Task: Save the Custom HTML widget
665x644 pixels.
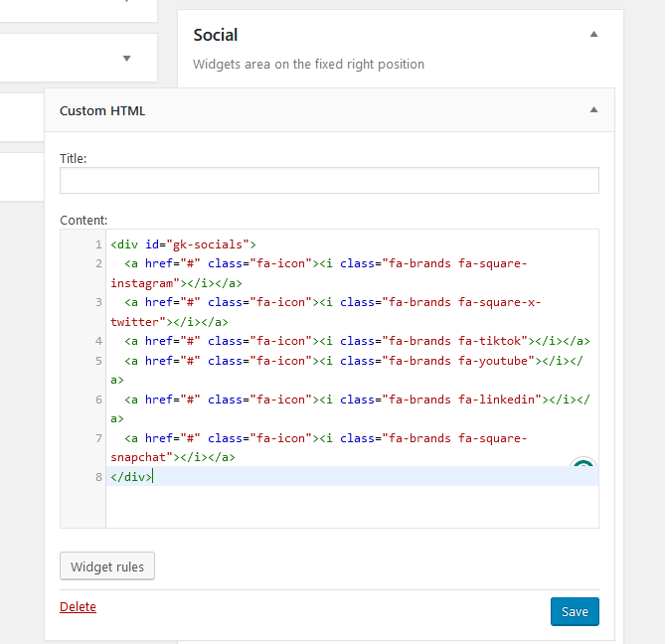Action: (x=575, y=611)
